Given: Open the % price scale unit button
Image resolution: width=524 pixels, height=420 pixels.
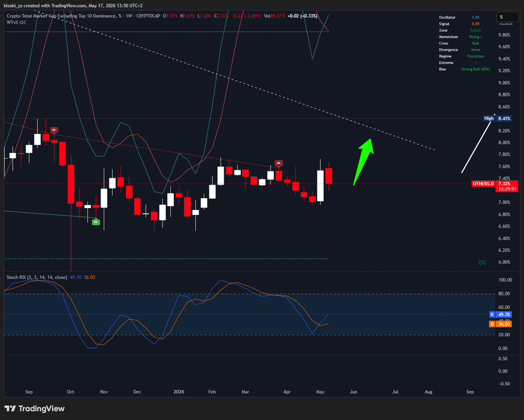Looking at the screenshot, I should [508, 17].
